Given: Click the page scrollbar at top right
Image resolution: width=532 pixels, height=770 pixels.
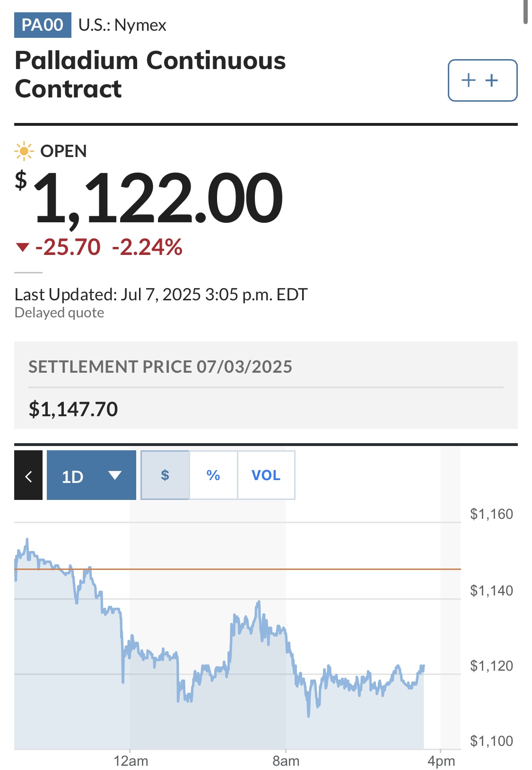Looking at the screenshot, I should (x=526, y=11).
